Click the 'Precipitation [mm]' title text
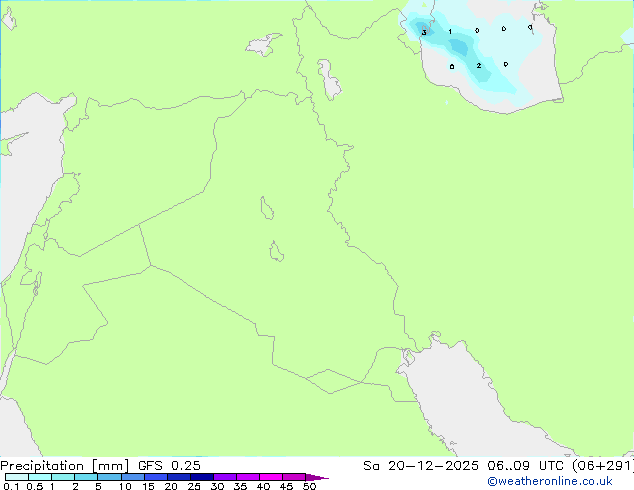 65,466
